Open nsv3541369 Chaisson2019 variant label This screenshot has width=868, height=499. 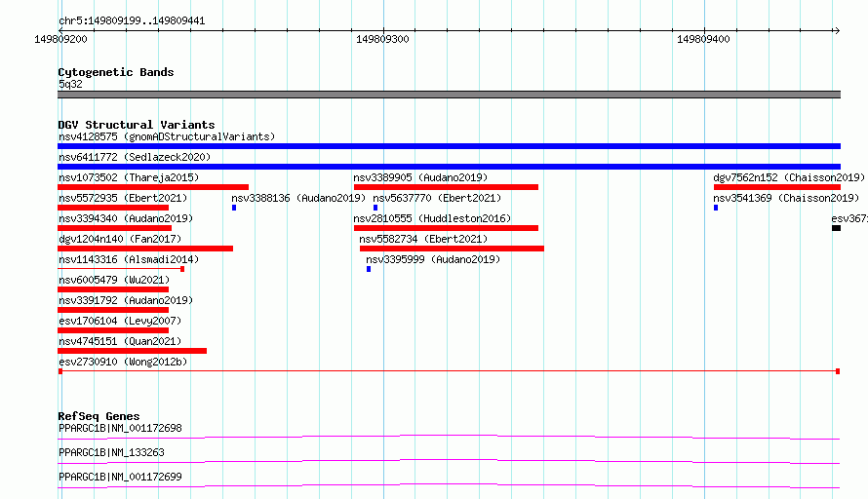[786, 198]
